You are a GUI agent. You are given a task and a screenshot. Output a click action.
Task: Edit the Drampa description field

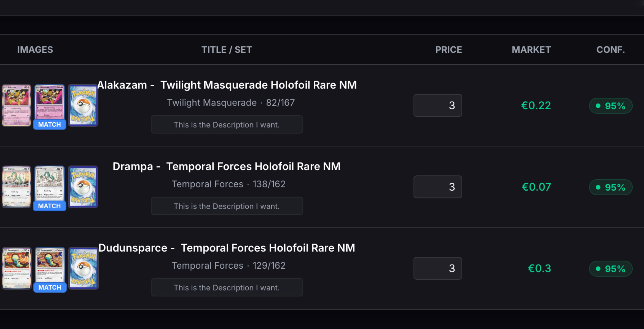pyautogui.click(x=227, y=206)
